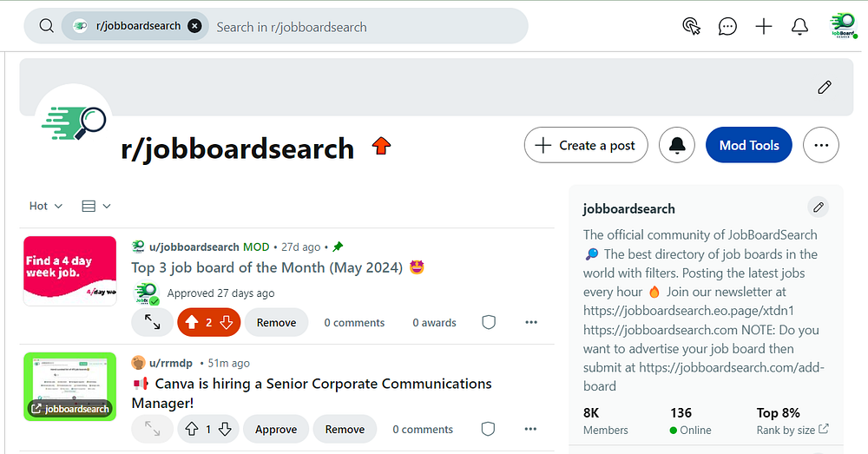Viewport: 868px width, 454px height.
Task: Click the Mod Tools button
Action: click(749, 145)
